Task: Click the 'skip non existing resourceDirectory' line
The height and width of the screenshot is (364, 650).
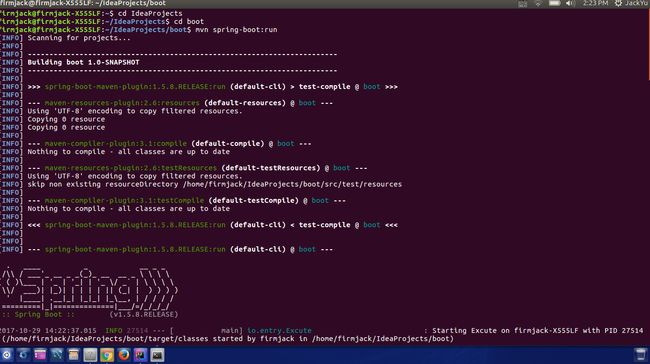Action: tap(215, 184)
